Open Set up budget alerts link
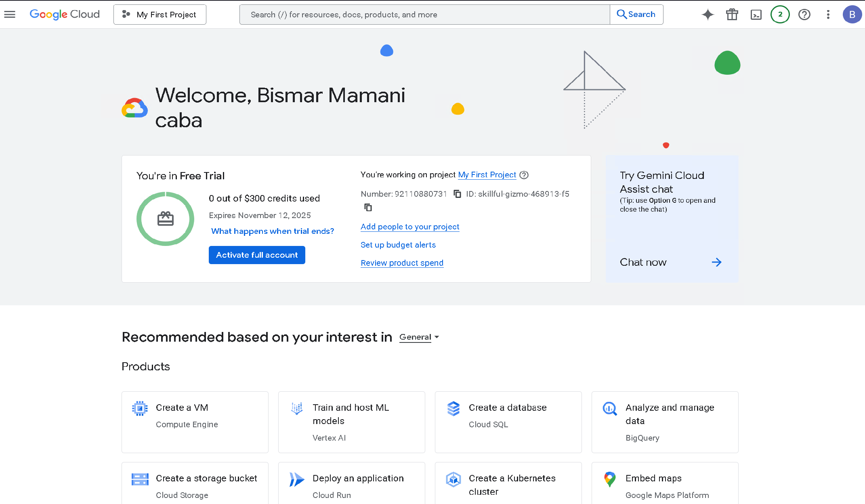865x504 pixels. tap(398, 245)
